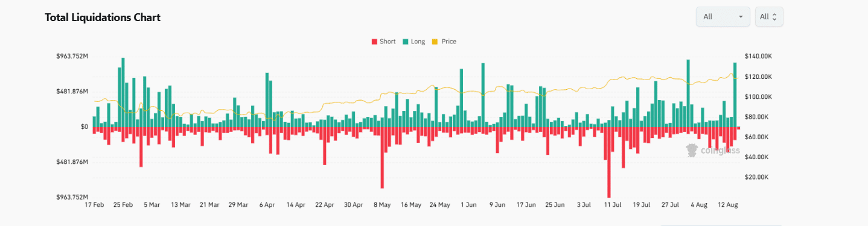The image size is (868, 226).
Task: Click the green Long legend swatch
Action: tap(405, 42)
